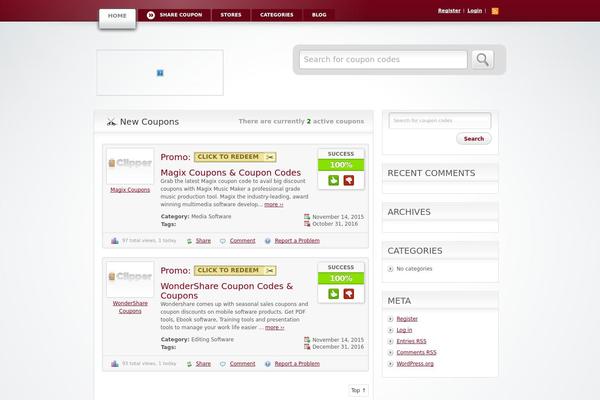Click the views stats icon for WonderShare
The width and height of the screenshot is (600, 400).
coord(115,364)
